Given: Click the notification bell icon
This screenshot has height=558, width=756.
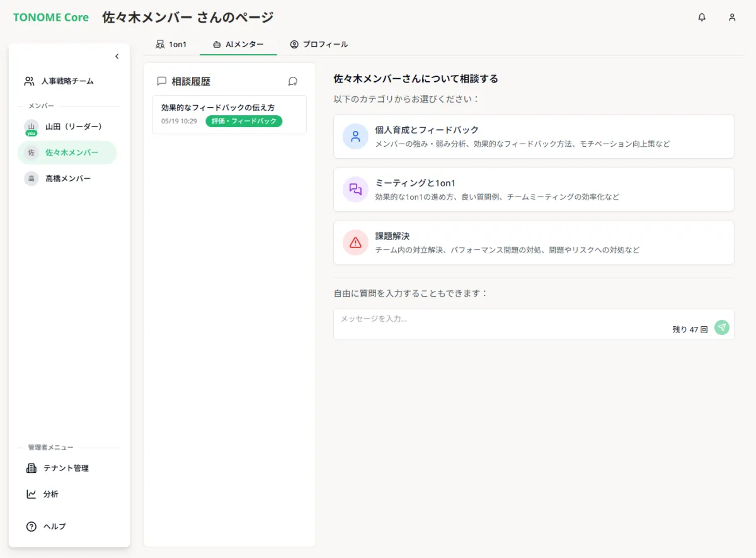Looking at the screenshot, I should click(702, 18).
